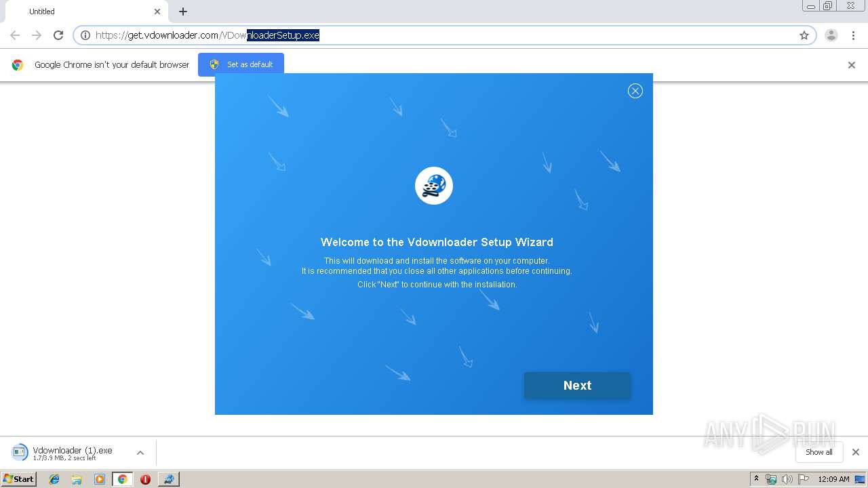Launch Internet Explorer from taskbar
Viewport: 868px width, 488px height.
[54, 479]
